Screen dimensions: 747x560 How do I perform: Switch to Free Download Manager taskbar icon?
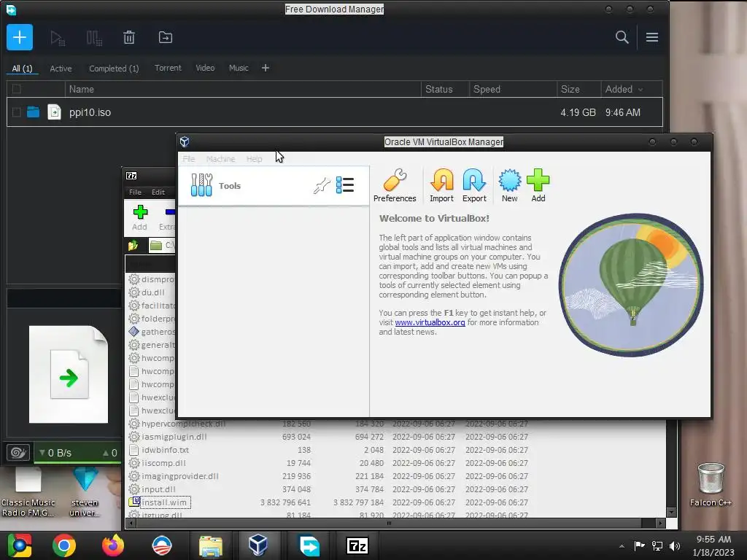coord(309,545)
